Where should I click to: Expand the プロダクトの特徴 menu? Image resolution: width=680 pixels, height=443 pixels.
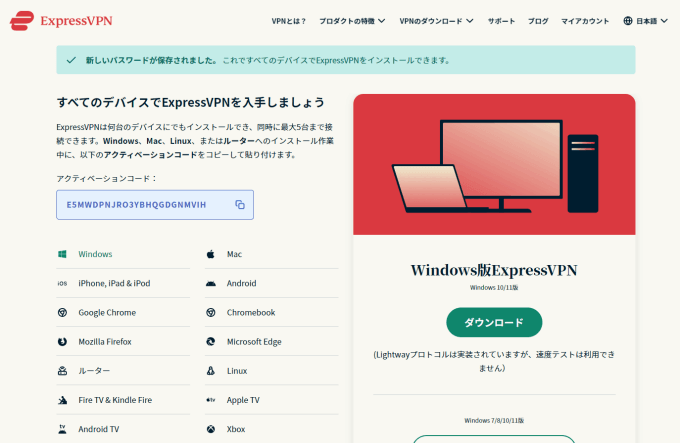click(x=352, y=21)
